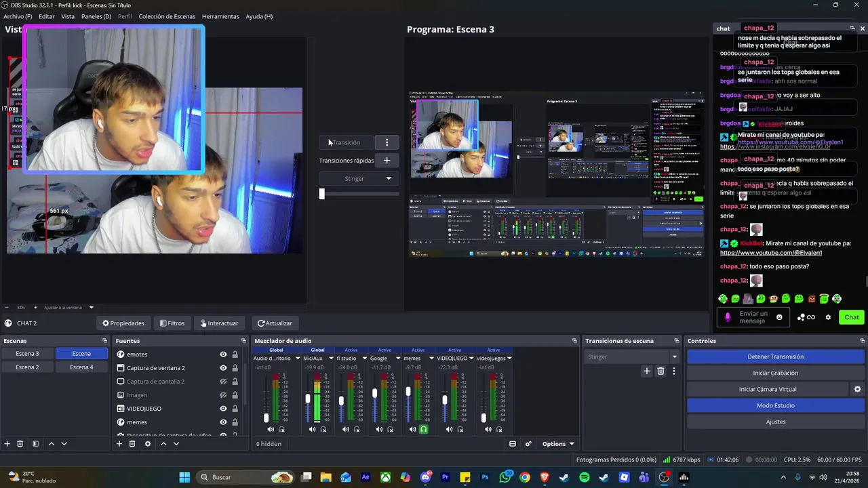Image resolution: width=868 pixels, height=488 pixels.
Task: Add a new scene with plus icon
Action: pos(7,444)
